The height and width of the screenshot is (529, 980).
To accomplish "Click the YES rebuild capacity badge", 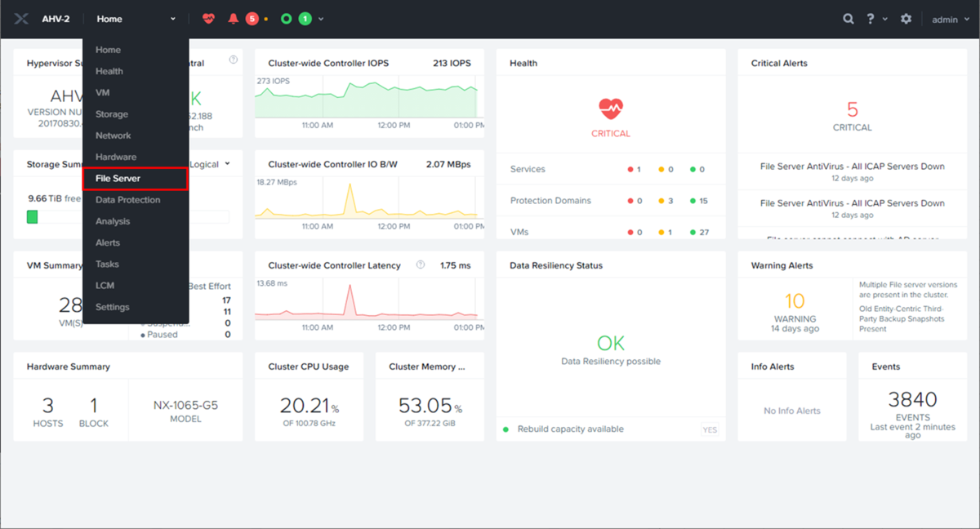I will pyautogui.click(x=710, y=430).
